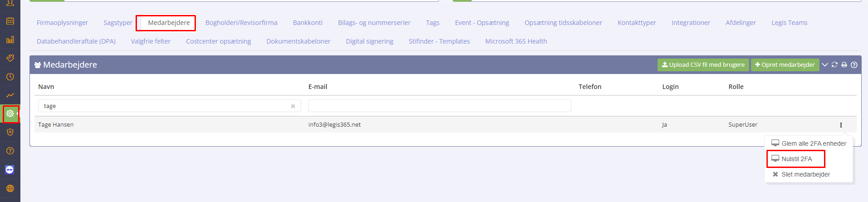Open the three-dot menu for Tage Hansen

click(841, 125)
